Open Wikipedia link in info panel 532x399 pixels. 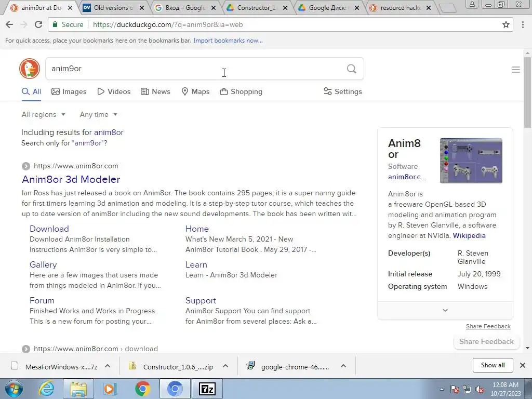[x=469, y=235]
